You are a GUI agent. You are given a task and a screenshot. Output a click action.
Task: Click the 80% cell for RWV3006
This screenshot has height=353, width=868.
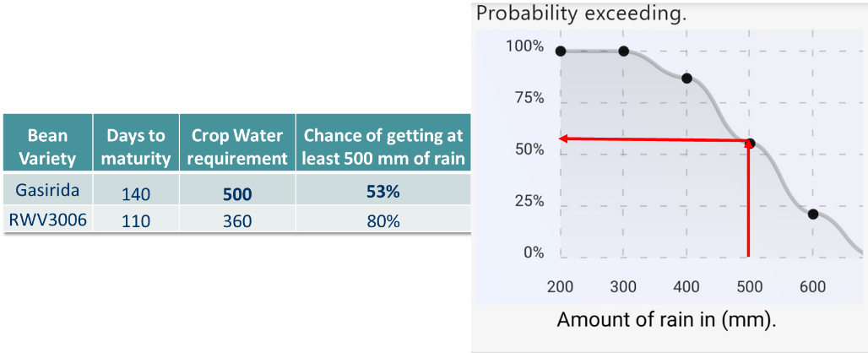(x=383, y=221)
